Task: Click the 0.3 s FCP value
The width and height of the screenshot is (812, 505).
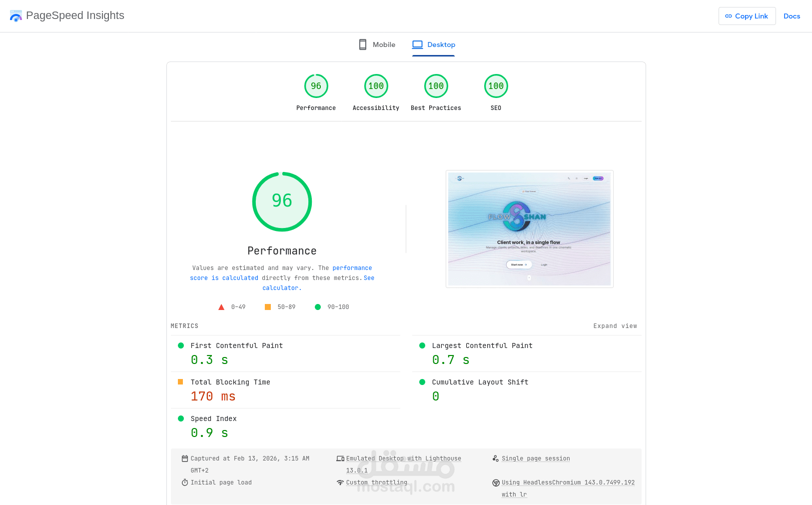Action: pos(209,360)
